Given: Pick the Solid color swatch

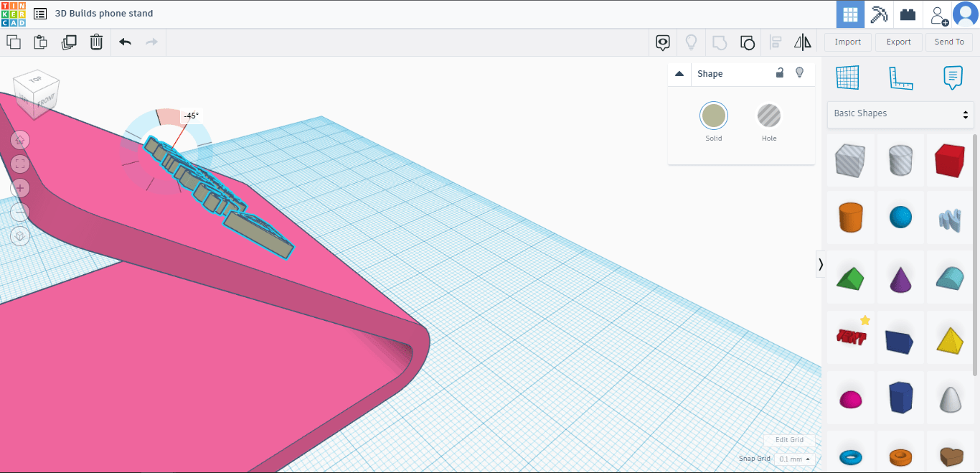Looking at the screenshot, I should coord(713,116).
